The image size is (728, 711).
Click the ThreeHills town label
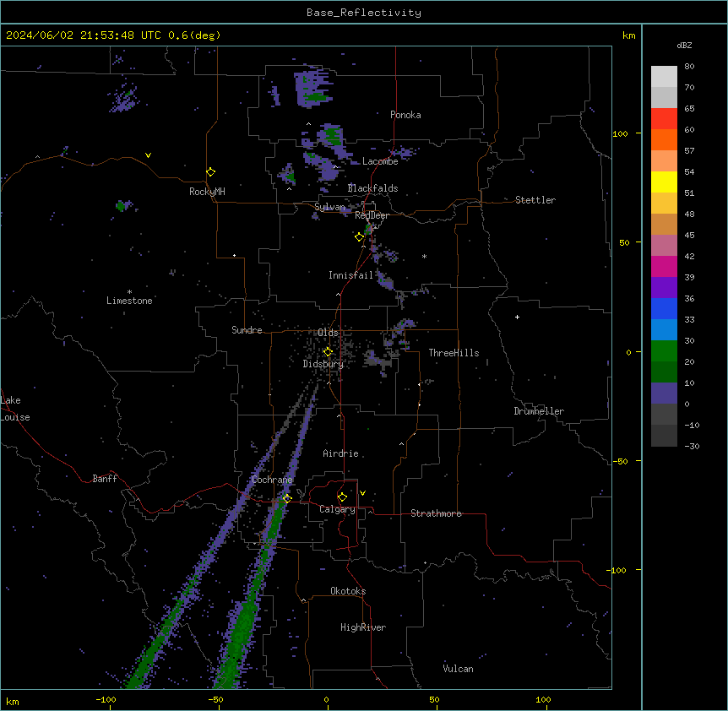(x=454, y=353)
